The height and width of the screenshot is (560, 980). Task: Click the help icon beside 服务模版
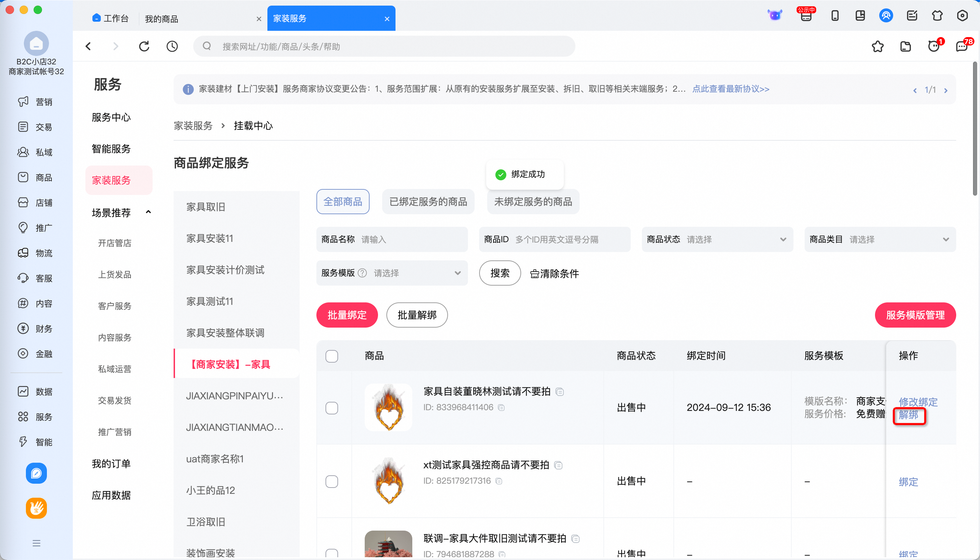point(362,273)
